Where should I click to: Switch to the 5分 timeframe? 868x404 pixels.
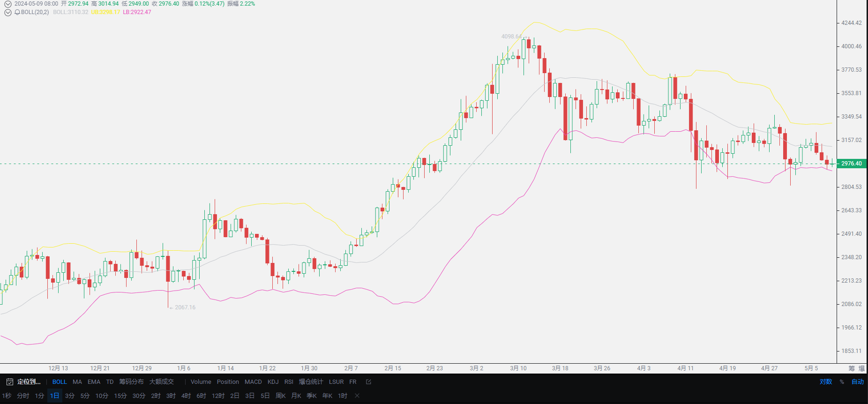coord(85,396)
